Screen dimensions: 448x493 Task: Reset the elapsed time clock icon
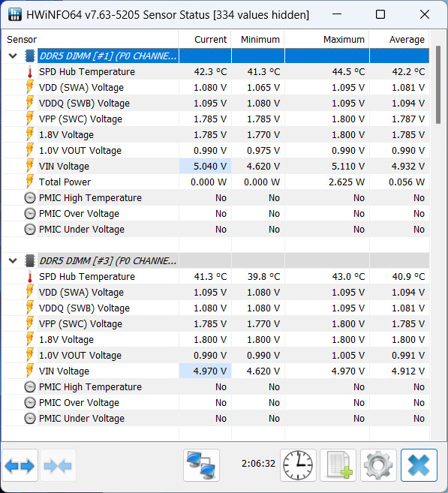click(298, 466)
